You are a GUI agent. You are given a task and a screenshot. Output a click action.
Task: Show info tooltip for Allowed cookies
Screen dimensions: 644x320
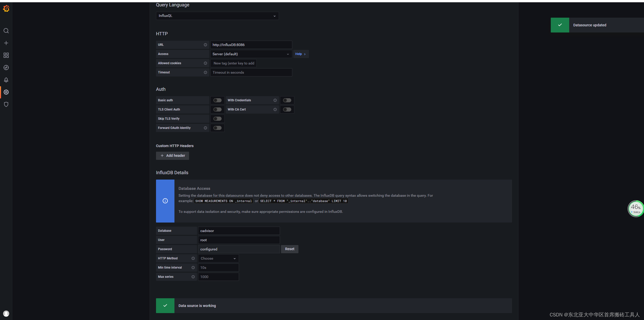tap(205, 63)
